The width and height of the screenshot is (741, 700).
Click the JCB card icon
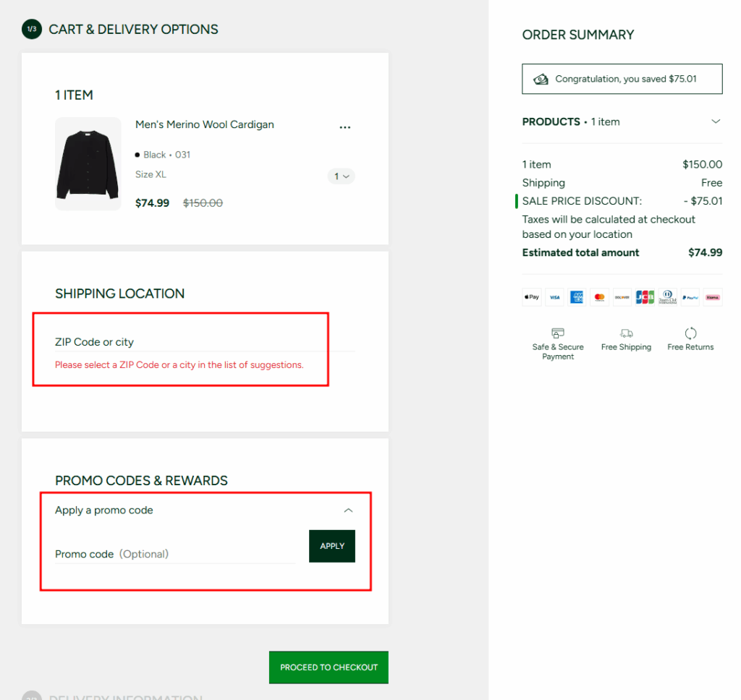644,297
